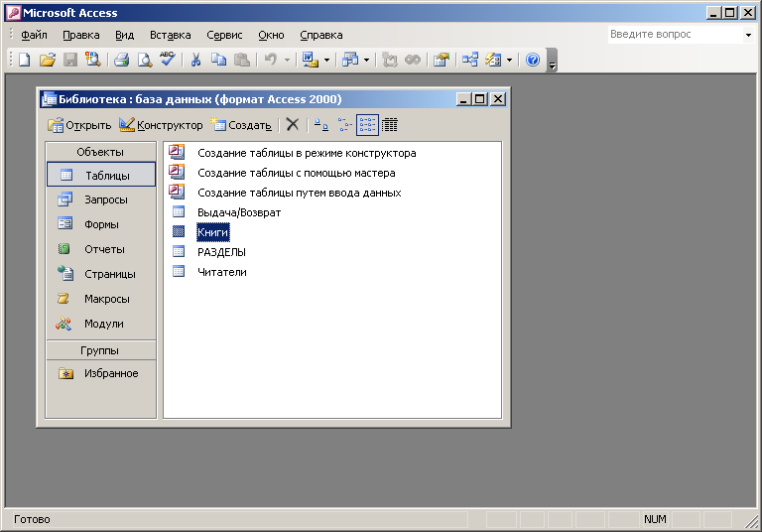Click the Script Editor infinity icon
The image size is (762, 532).
pos(413,60)
